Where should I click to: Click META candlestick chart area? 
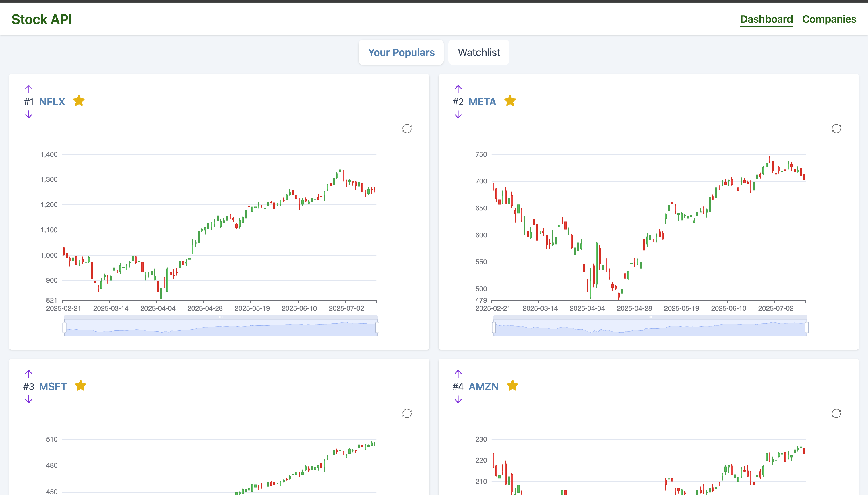[648, 227]
